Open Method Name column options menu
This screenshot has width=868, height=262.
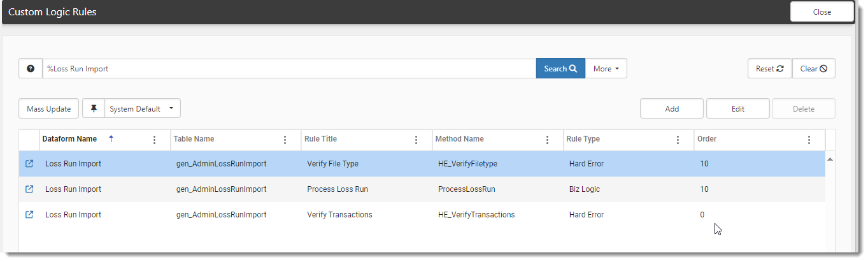(x=547, y=140)
